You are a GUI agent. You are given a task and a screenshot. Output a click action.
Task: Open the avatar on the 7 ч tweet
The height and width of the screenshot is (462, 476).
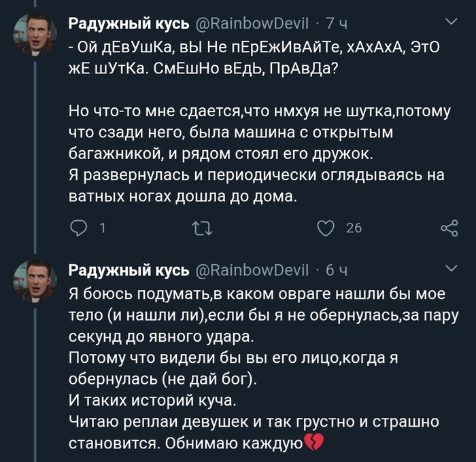click(x=35, y=33)
